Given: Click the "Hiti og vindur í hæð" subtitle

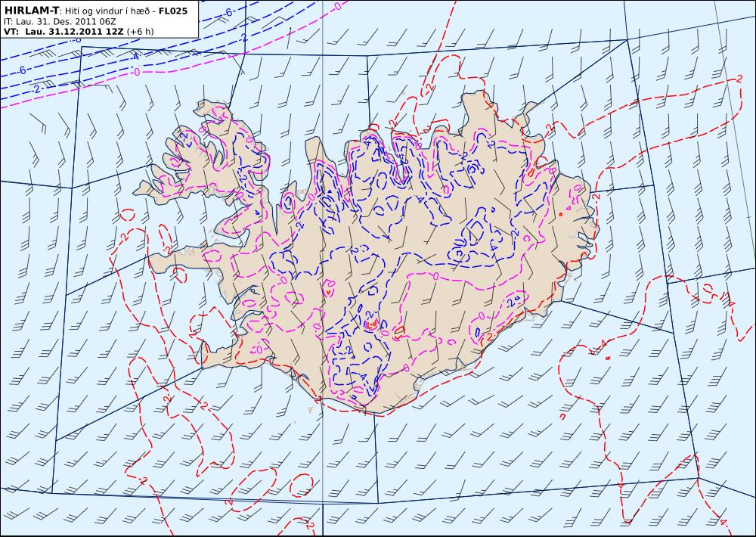Looking at the screenshot, I should tap(107, 11).
